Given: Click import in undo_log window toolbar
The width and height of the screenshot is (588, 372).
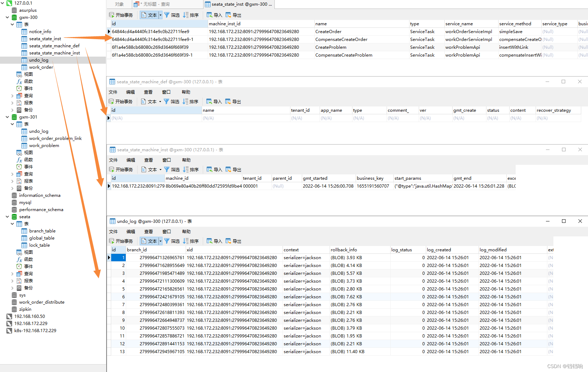Looking at the screenshot, I should [214, 241].
